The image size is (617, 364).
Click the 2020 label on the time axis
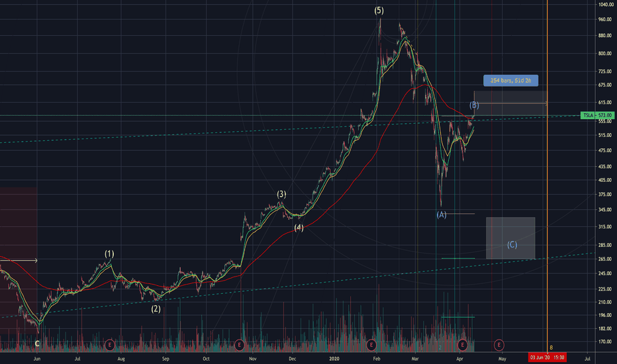coord(334,359)
